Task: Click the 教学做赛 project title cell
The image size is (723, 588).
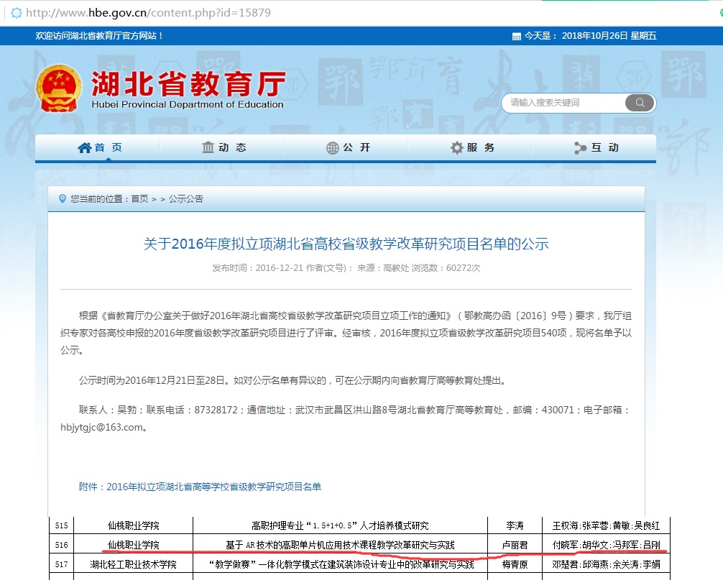Action: pos(340,564)
